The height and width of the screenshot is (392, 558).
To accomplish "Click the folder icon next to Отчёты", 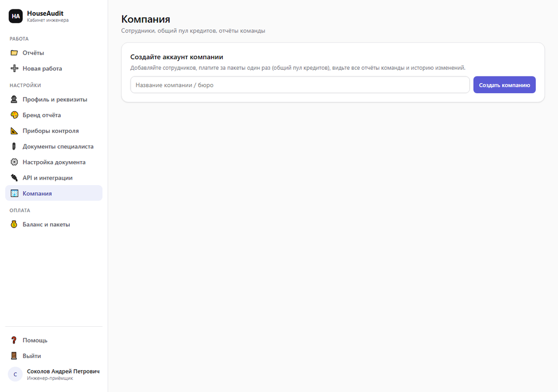I will click(15, 52).
